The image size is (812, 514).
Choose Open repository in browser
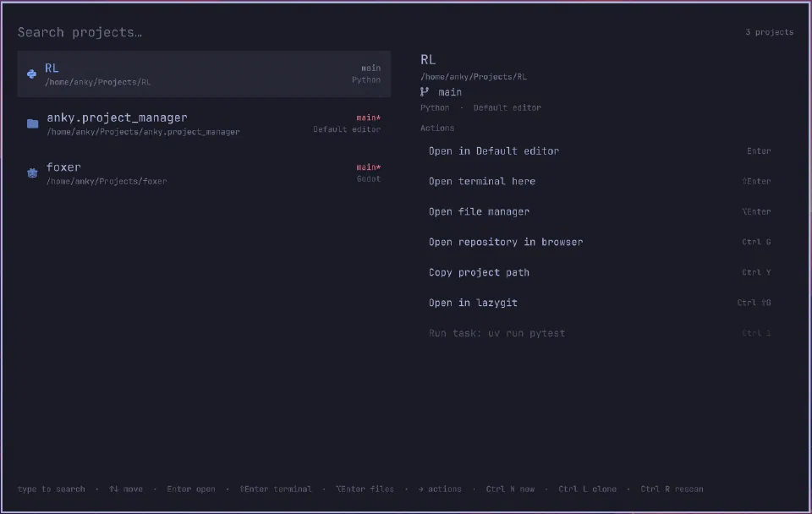(x=600, y=242)
